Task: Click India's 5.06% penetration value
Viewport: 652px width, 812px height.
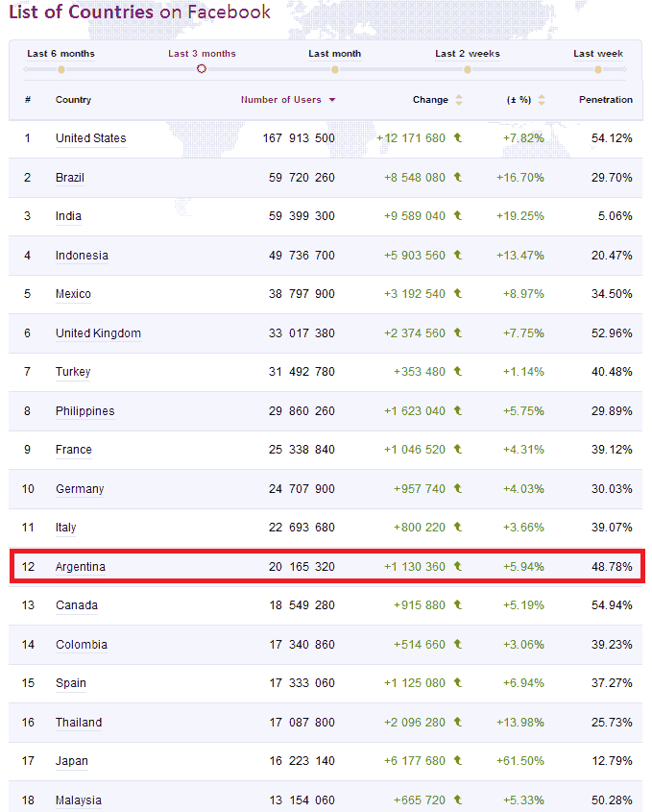Action: click(x=616, y=216)
